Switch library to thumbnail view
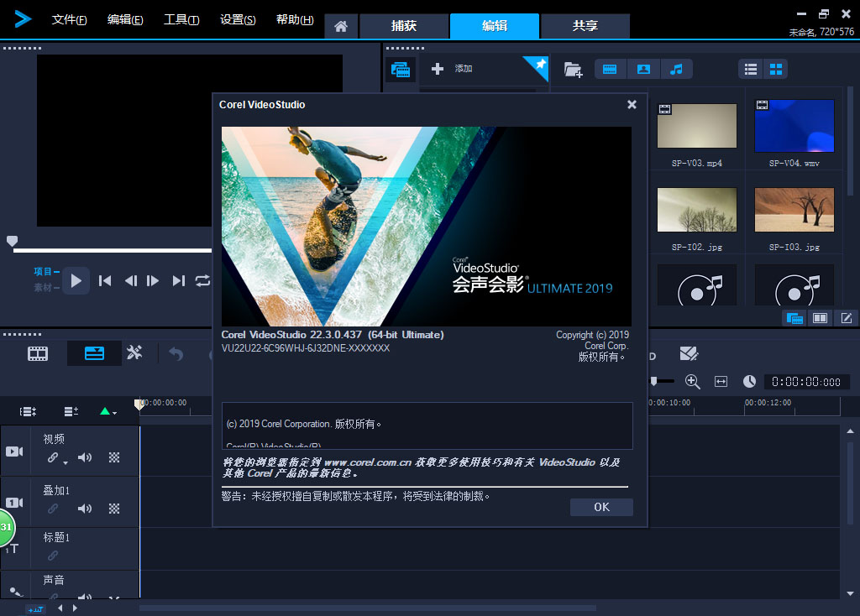 pyautogui.click(x=775, y=70)
